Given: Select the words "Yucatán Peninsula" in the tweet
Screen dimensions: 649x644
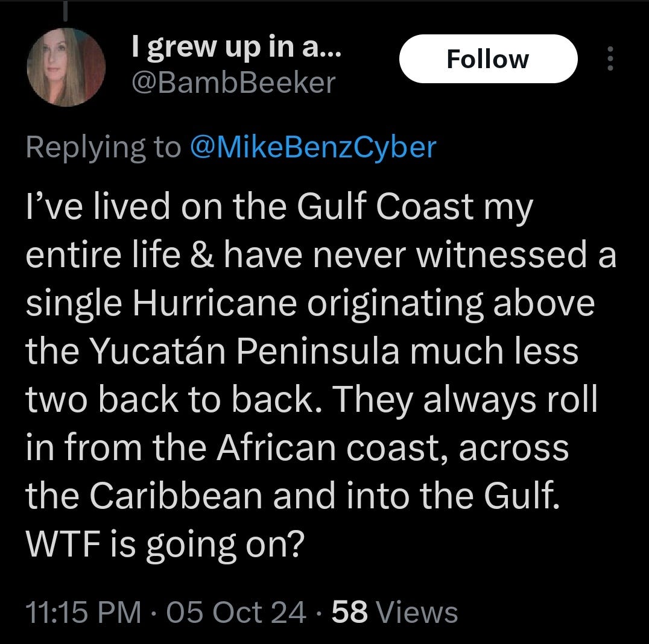Looking at the screenshot, I should 245,350.
